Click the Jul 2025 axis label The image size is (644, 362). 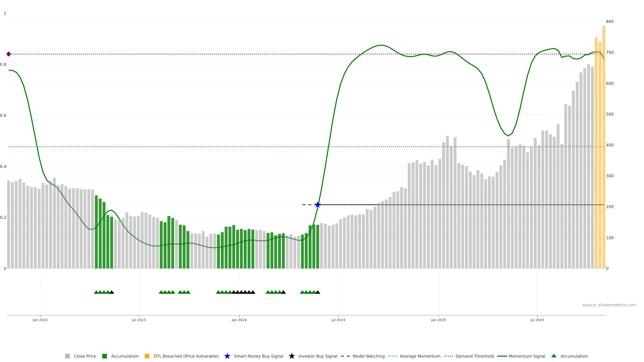click(537, 320)
